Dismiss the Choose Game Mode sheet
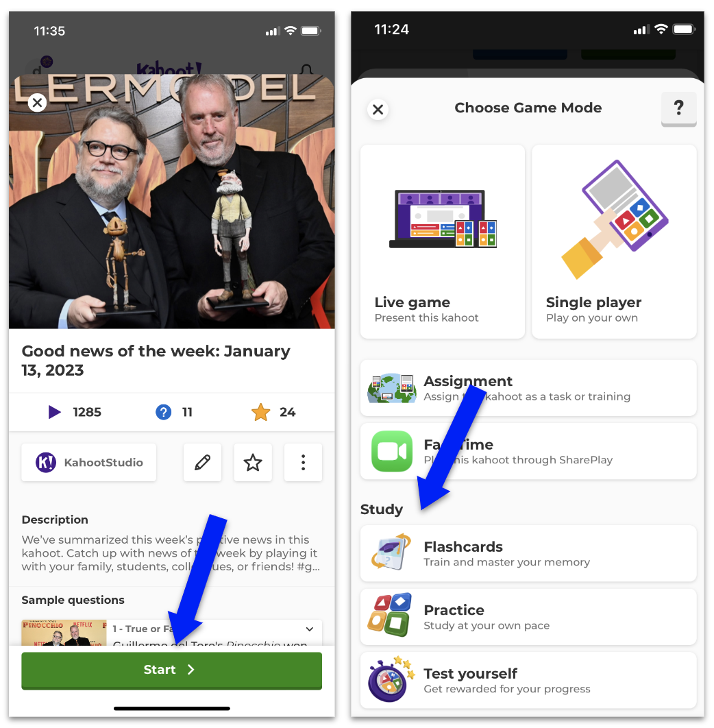 point(378,110)
